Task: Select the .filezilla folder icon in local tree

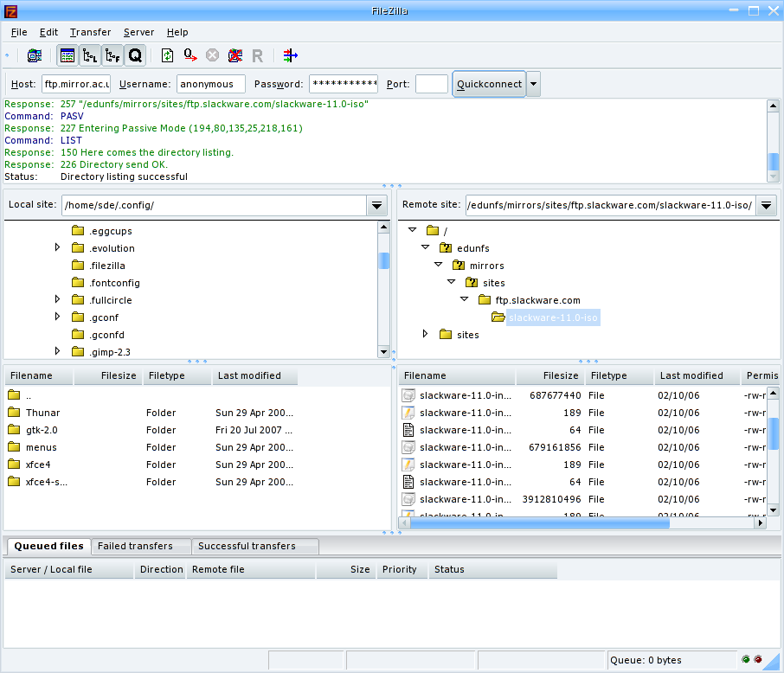Action: pyautogui.click(x=78, y=265)
